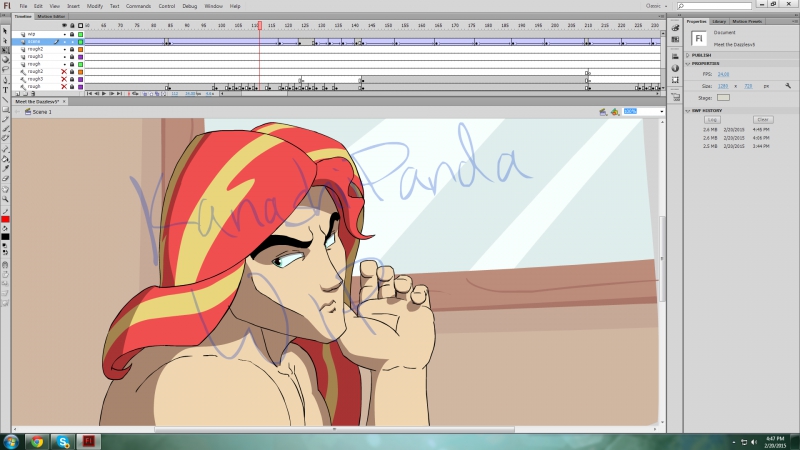Play the timeline animation
The width and height of the screenshot is (800, 450).
pos(104,94)
